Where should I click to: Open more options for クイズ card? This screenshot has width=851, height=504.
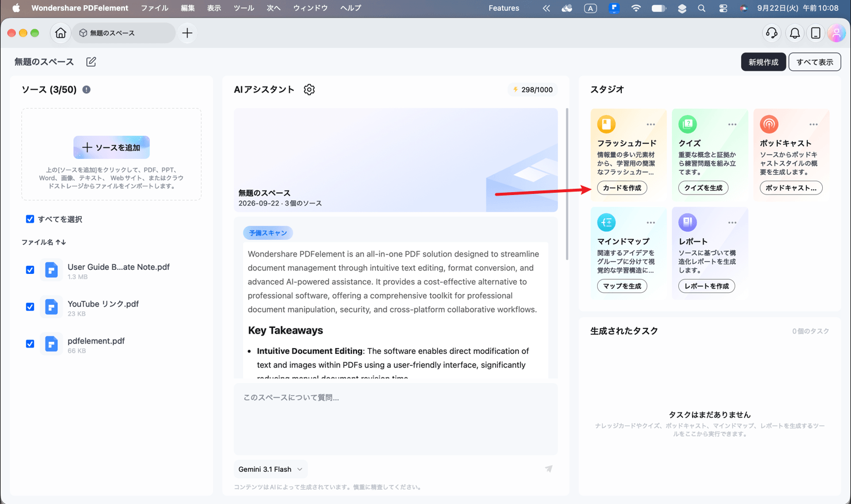pyautogui.click(x=732, y=124)
